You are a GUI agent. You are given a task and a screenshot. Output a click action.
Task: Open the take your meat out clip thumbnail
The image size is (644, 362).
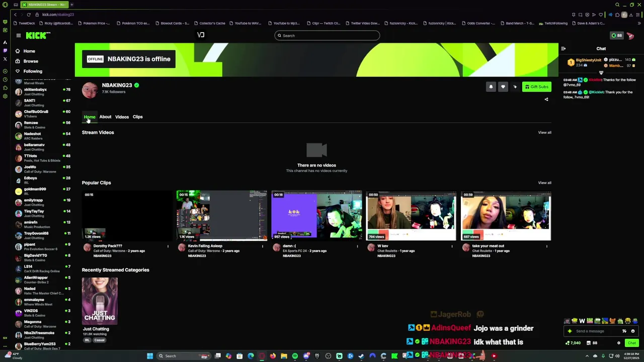506,215
